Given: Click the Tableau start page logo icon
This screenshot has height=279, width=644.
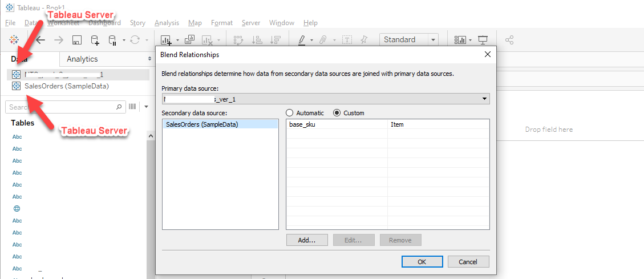Looking at the screenshot, I should pyautogui.click(x=14, y=40).
